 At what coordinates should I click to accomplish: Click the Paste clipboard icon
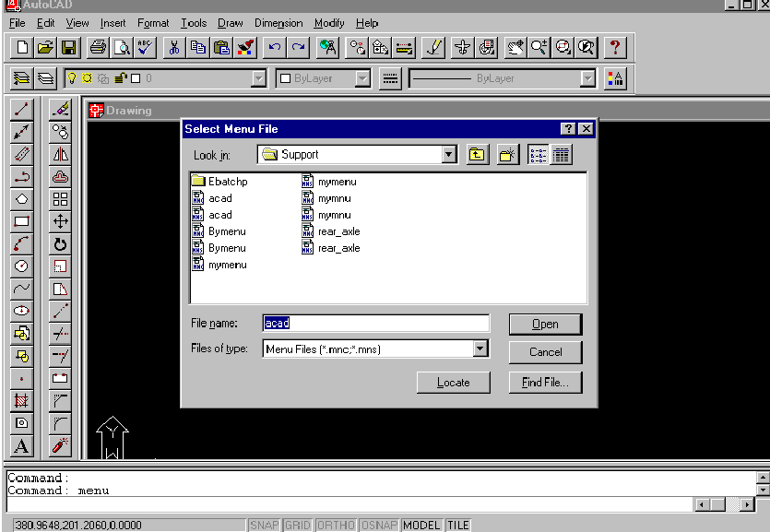(x=221, y=48)
